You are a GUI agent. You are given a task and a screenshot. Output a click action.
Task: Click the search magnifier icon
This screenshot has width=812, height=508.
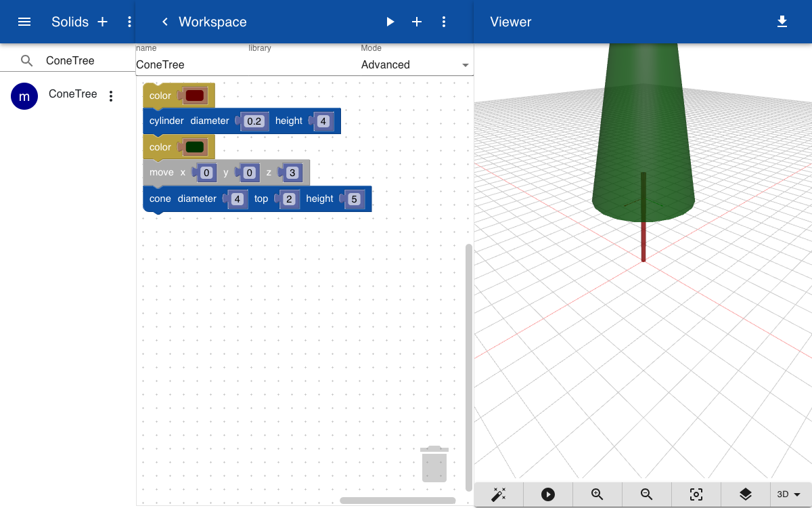27,60
